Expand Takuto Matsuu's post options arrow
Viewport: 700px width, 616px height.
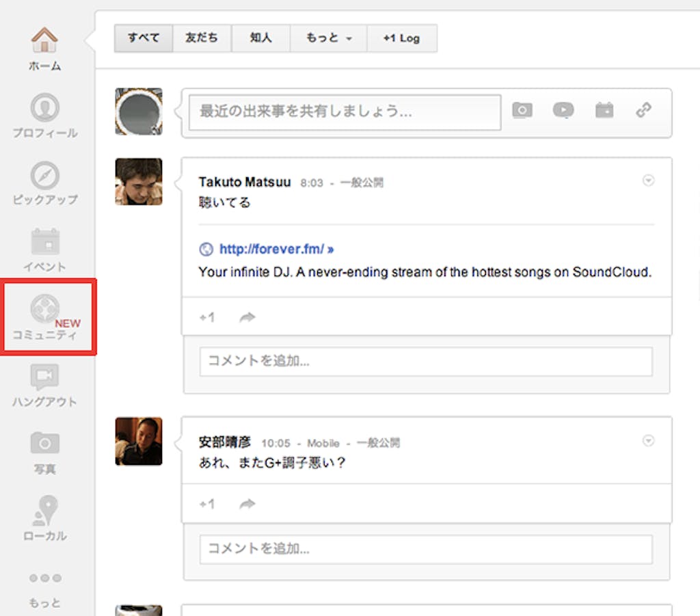coord(648,180)
